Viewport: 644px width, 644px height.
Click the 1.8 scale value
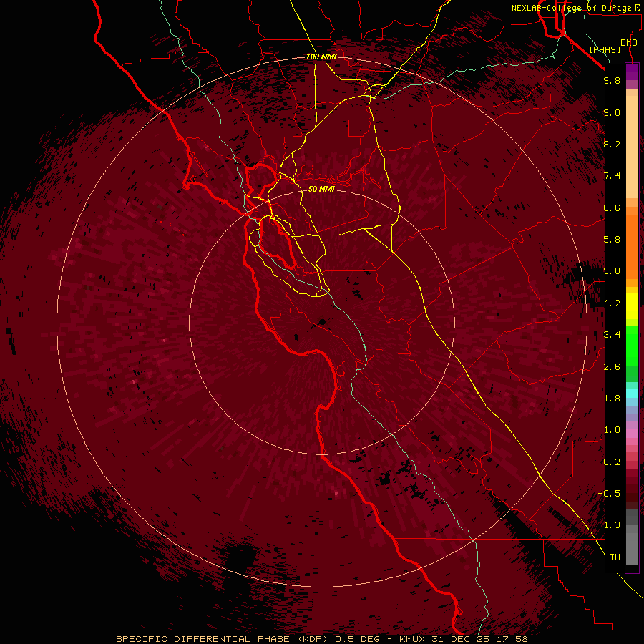pyautogui.click(x=612, y=399)
